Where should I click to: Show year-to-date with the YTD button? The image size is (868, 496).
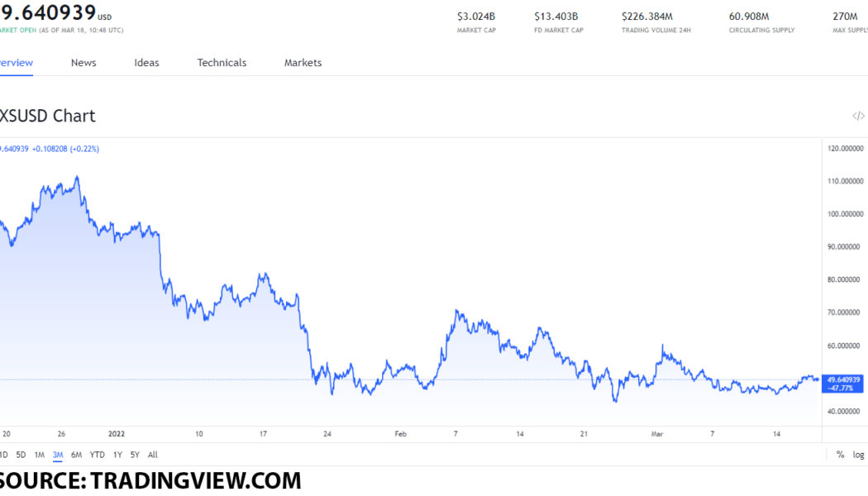[97, 455]
